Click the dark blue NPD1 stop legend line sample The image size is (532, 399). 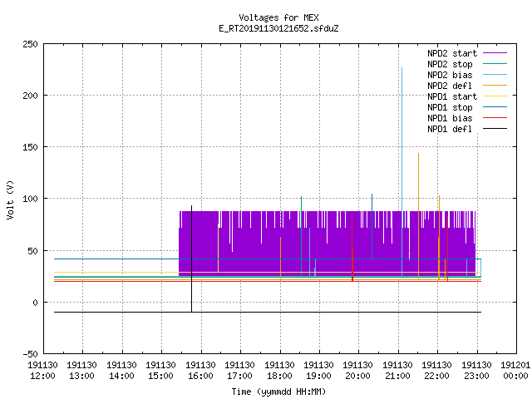coord(495,107)
